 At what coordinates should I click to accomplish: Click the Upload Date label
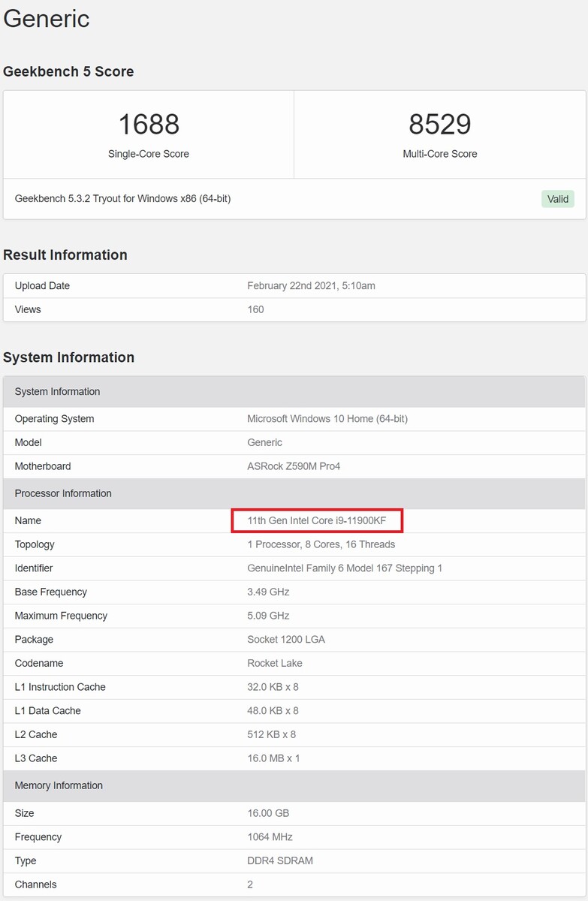point(42,286)
